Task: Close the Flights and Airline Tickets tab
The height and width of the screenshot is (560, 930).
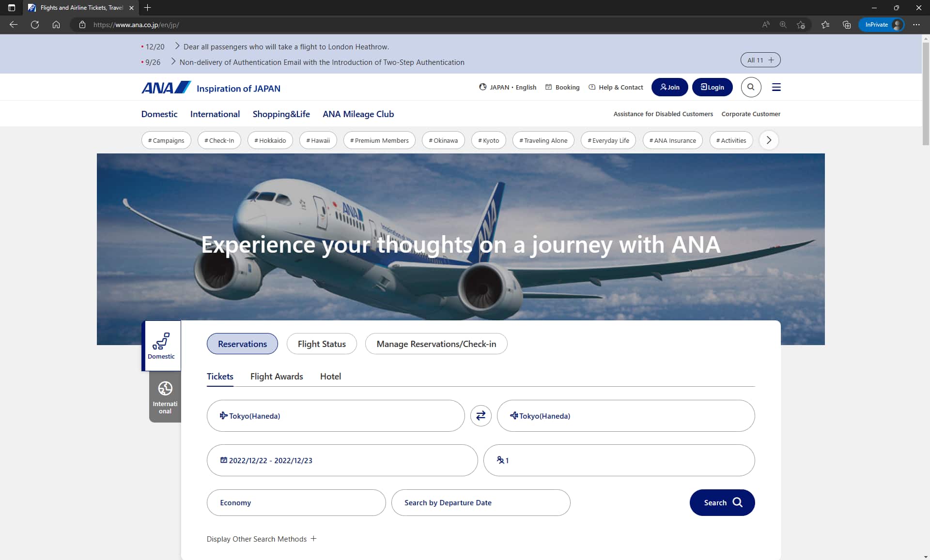Action: point(131,8)
